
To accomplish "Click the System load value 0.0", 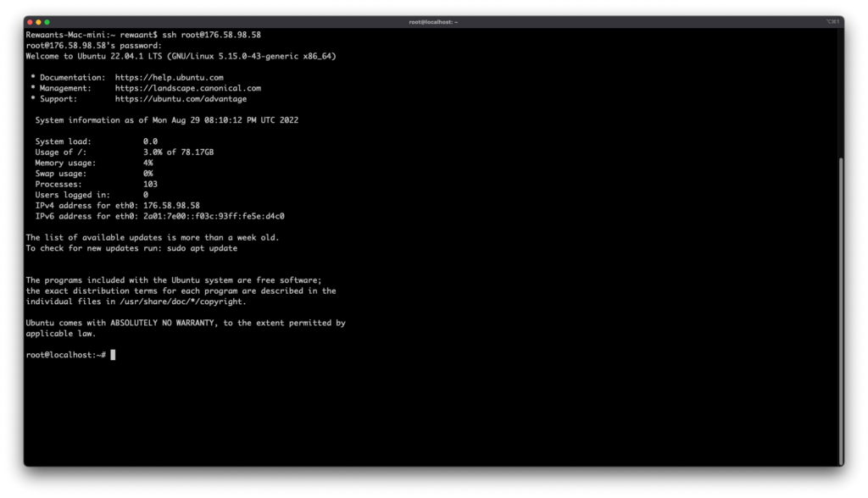I will point(151,141).
